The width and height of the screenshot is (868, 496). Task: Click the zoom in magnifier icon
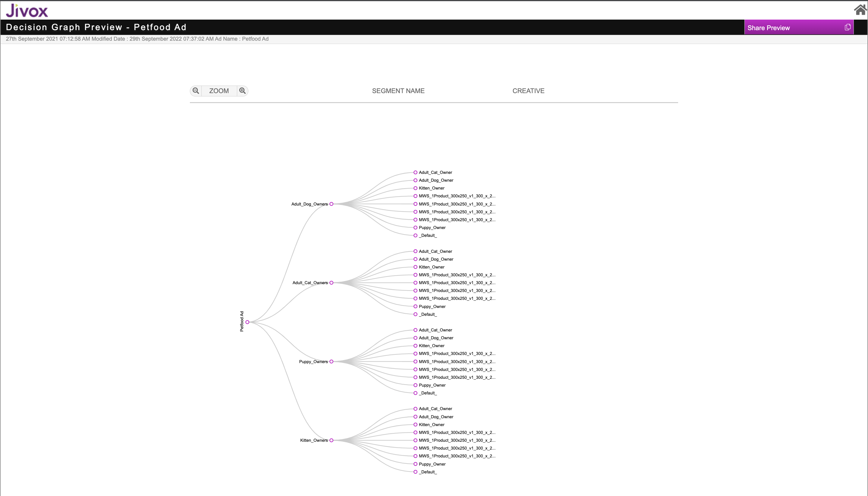tap(243, 91)
